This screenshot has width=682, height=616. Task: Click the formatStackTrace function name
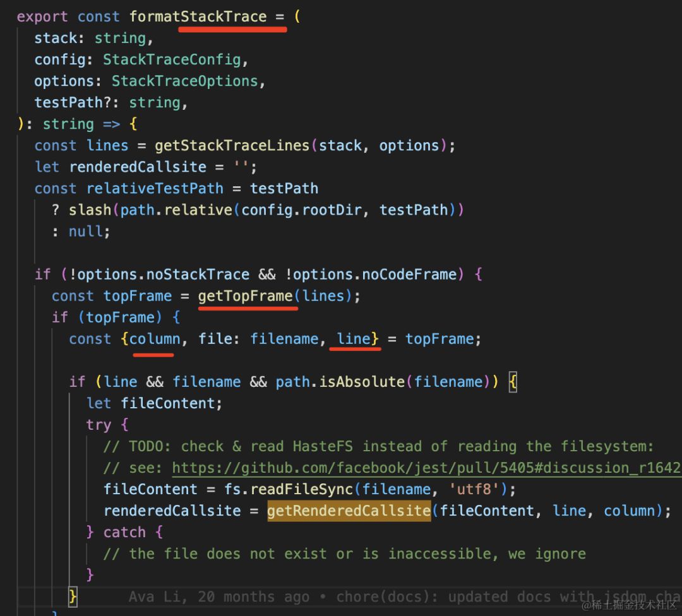[x=198, y=17]
